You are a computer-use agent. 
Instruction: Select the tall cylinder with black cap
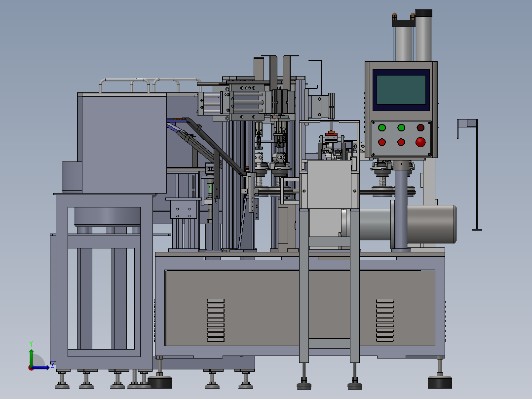423,36
